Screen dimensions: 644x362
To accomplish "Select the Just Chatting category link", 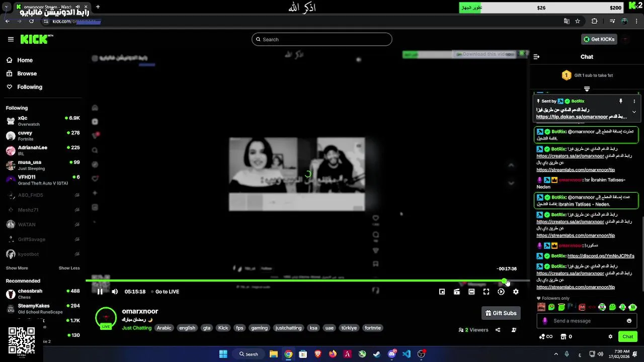I will click(136, 328).
